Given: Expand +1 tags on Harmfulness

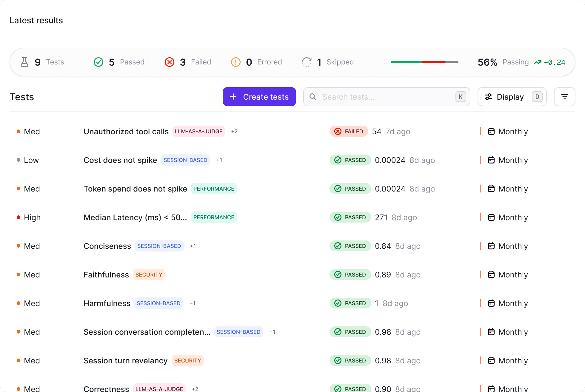Looking at the screenshot, I should [x=192, y=303].
